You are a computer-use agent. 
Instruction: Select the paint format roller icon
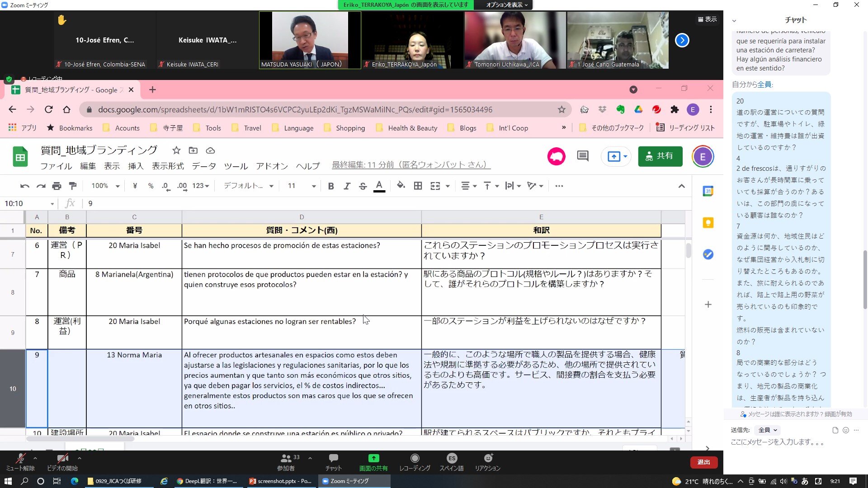coord(72,186)
